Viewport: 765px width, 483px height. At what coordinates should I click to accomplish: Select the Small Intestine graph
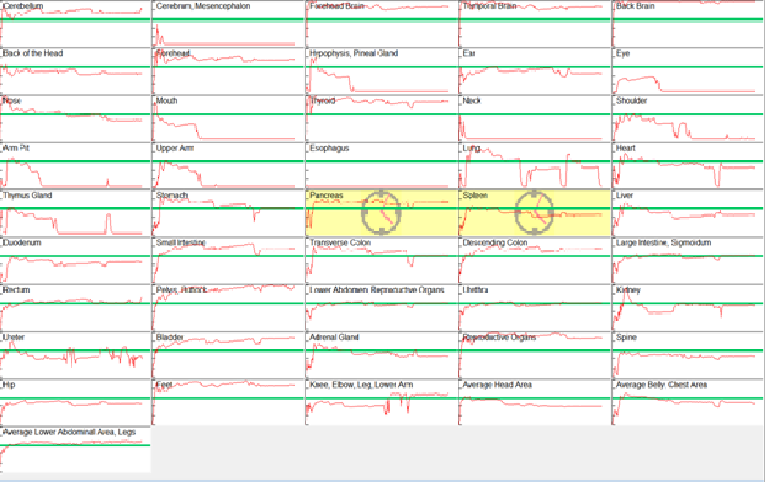(228, 260)
